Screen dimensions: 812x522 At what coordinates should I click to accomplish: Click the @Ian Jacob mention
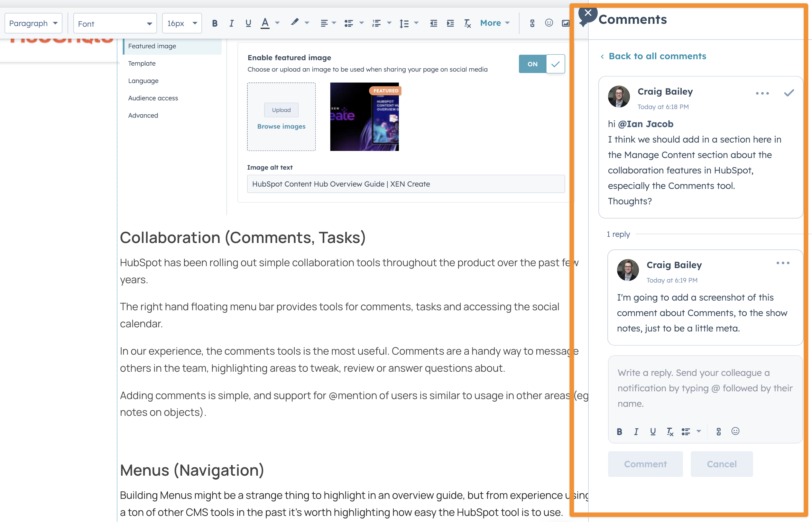pyautogui.click(x=646, y=124)
